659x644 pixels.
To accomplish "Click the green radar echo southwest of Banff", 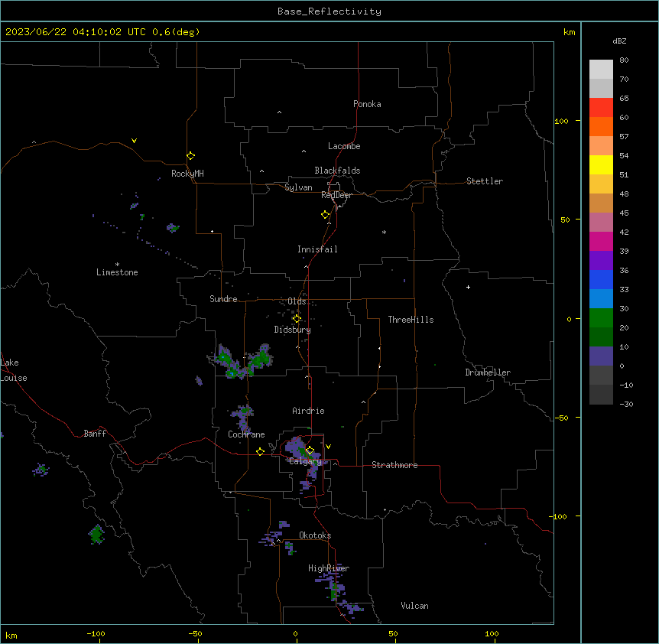I will click(96, 535).
